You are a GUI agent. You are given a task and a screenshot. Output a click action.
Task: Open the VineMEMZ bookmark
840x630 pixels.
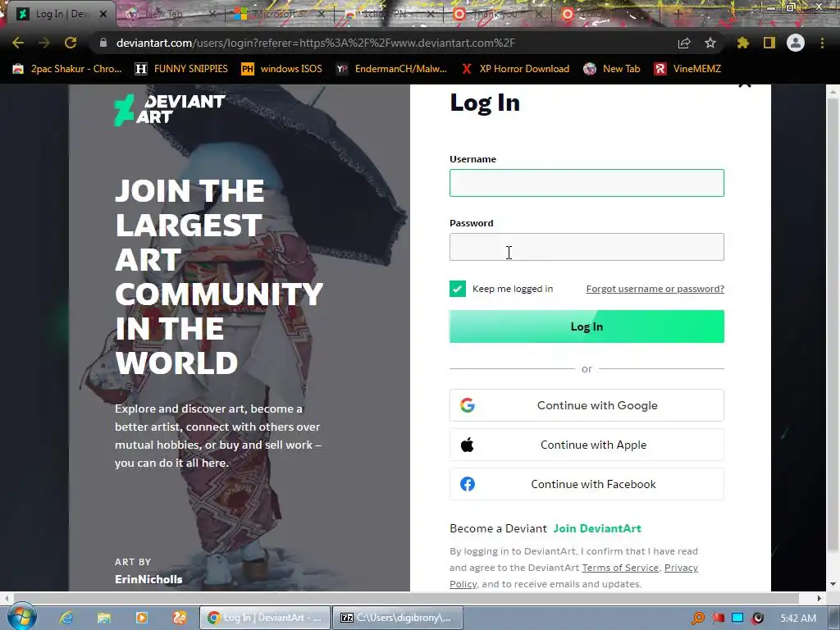point(688,69)
